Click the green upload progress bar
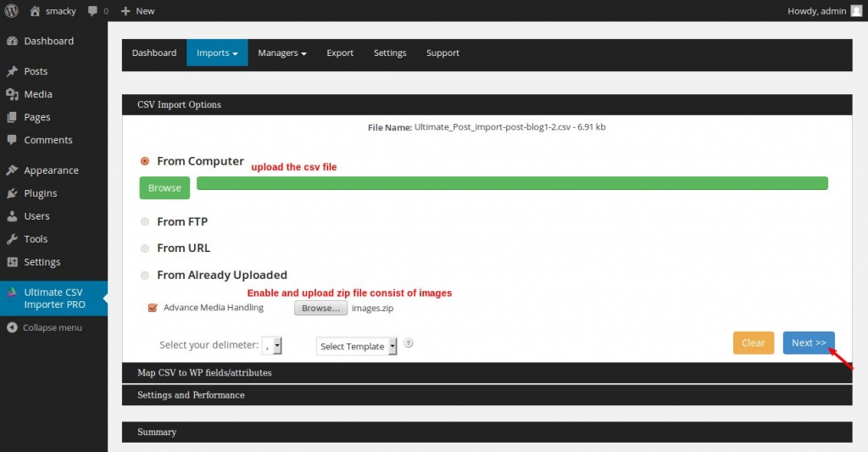 [512, 183]
